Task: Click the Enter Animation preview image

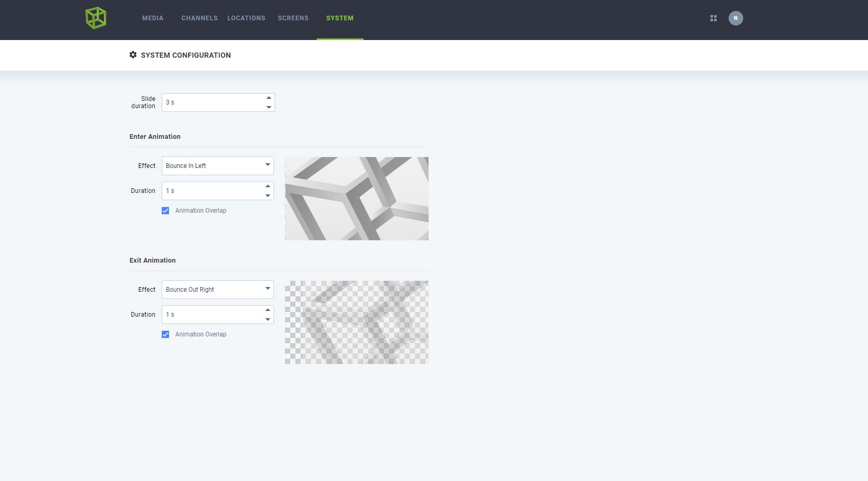Action: point(357,199)
